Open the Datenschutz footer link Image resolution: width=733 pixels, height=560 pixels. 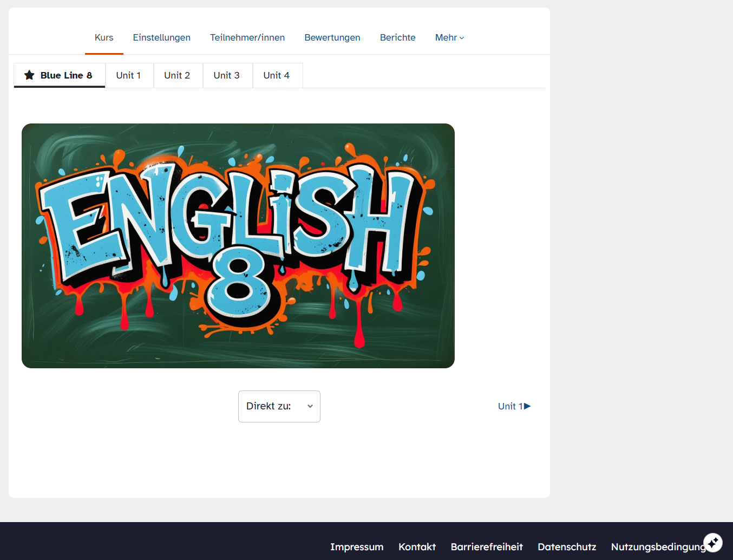(x=567, y=547)
